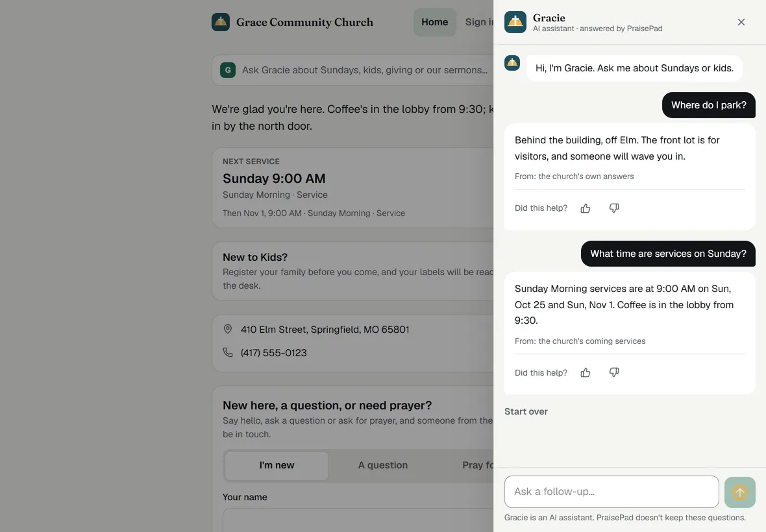The image size is (766, 532).
Task: Click the "Where do I park?" message
Action: point(709,105)
